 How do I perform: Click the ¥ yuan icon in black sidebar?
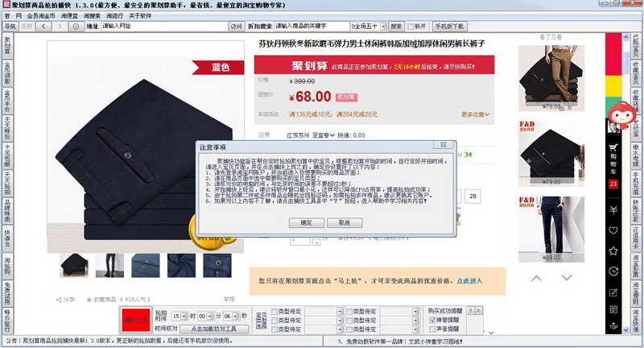(x=613, y=210)
